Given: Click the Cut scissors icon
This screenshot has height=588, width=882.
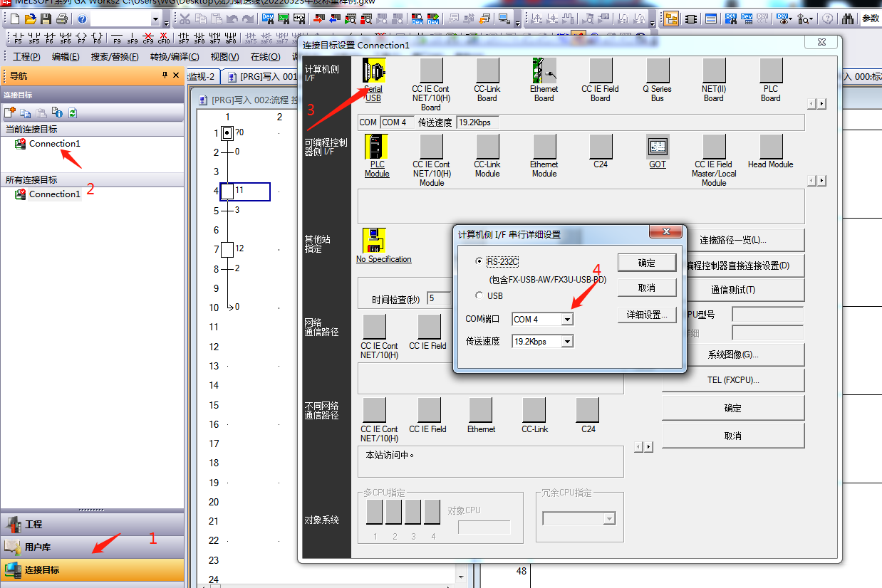Looking at the screenshot, I should coord(185,19).
